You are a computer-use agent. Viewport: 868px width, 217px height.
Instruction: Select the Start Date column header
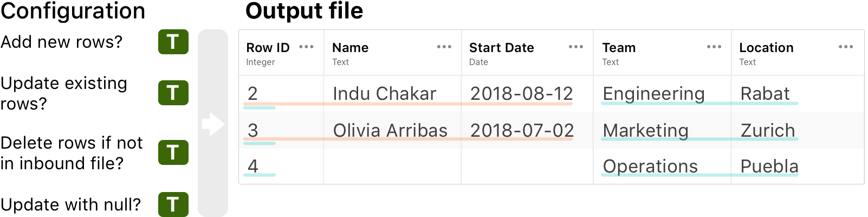[527, 53]
